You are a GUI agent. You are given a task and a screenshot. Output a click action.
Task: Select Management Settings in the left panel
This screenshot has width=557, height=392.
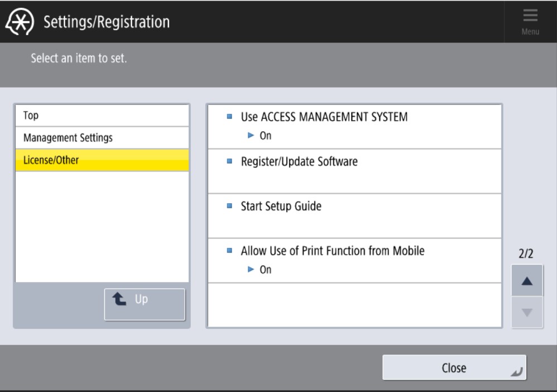coord(102,137)
